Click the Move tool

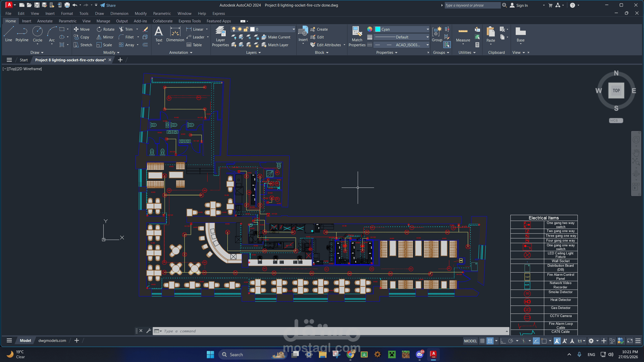82,29
